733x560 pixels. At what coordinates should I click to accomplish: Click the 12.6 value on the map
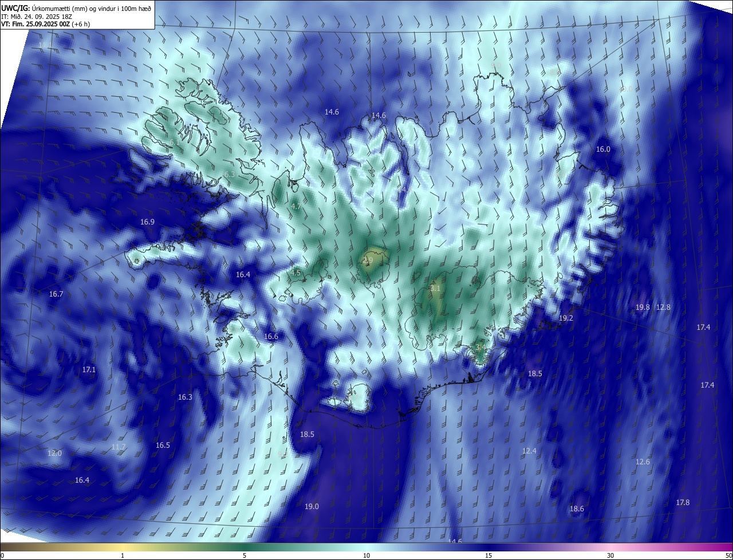point(643,462)
